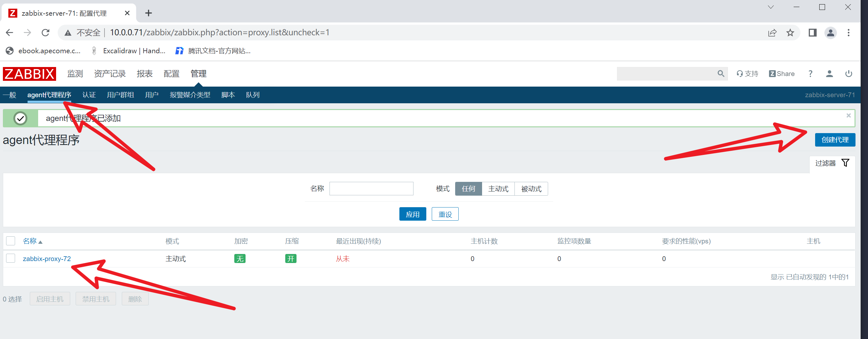The height and width of the screenshot is (339, 868).
Task: Open the Chrome profile avatar
Action: pos(830,33)
